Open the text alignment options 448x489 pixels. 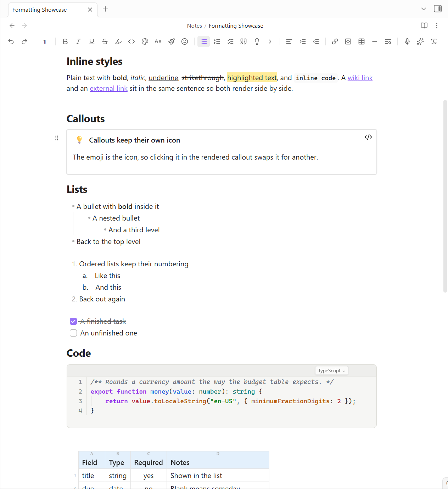pos(289,41)
